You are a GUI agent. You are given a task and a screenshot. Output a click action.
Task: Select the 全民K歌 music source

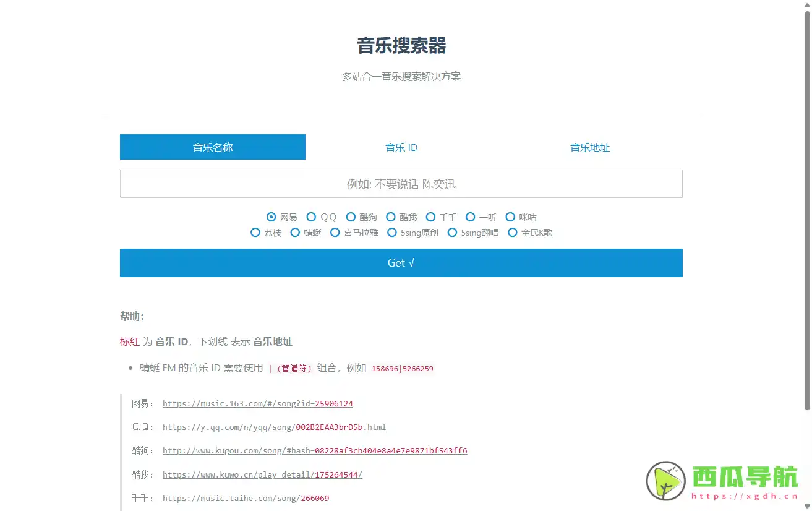click(513, 232)
